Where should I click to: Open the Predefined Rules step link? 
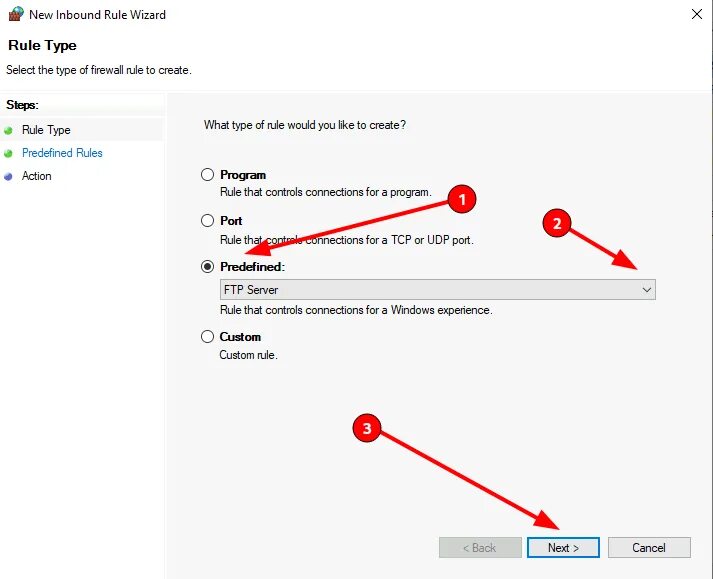pyautogui.click(x=62, y=153)
